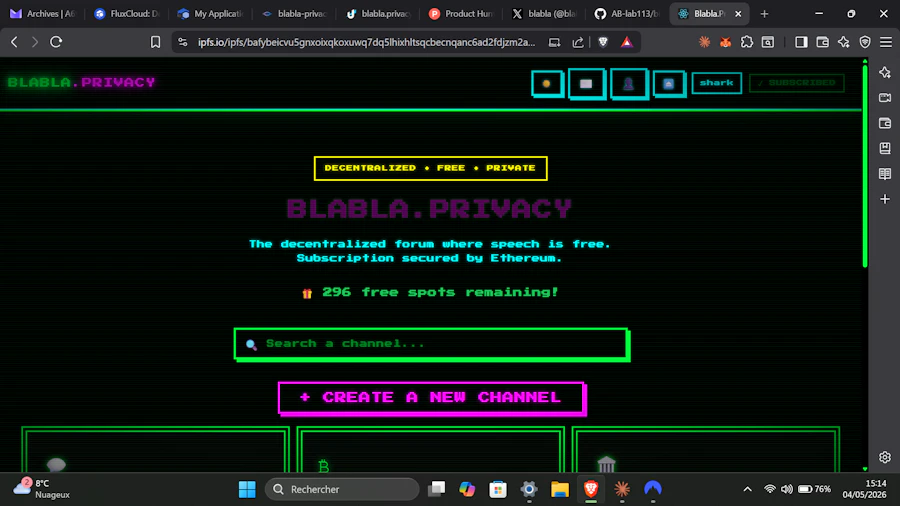Open bookmarks panel in sidebar
Image resolution: width=900 pixels, height=506 pixels.
pyautogui.click(x=885, y=149)
